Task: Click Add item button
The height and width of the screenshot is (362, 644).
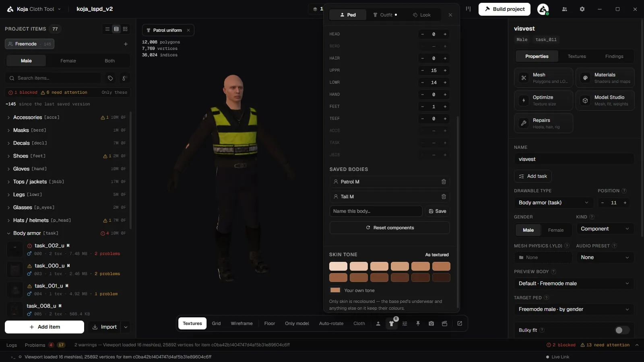Action: [x=44, y=327]
